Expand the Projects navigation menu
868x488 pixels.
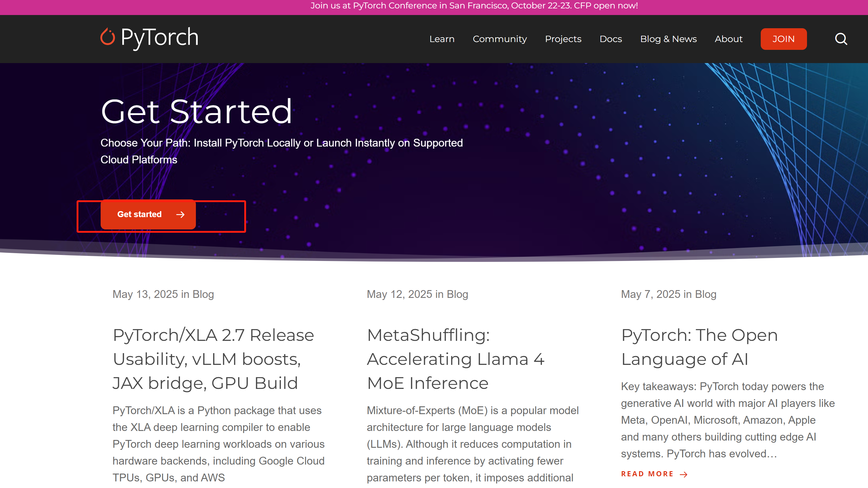[563, 39]
